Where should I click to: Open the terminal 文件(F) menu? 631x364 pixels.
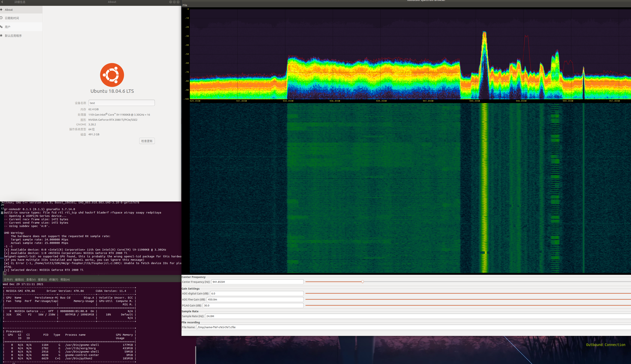tap(8, 279)
